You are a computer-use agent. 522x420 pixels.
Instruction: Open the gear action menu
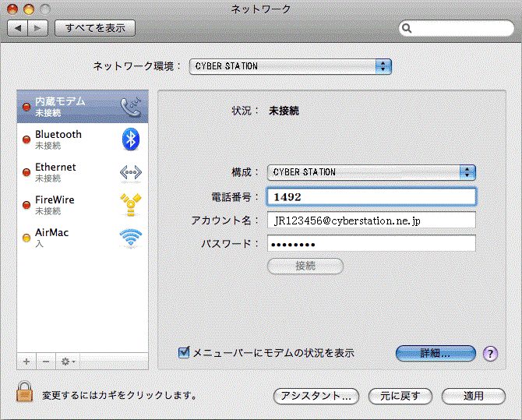(x=68, y=362)
